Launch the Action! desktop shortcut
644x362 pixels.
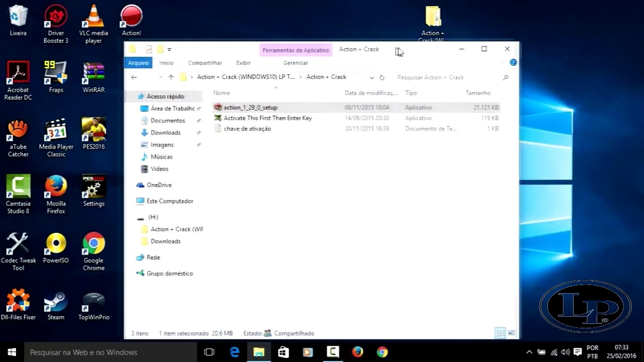click(x=131, y=20)
